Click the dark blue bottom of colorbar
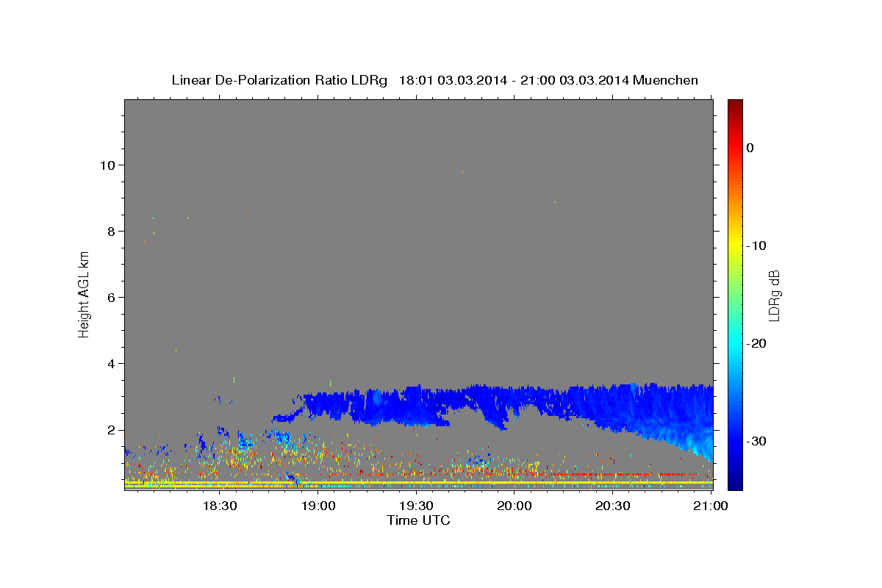 pyautogui.click(x=735, y=481)
